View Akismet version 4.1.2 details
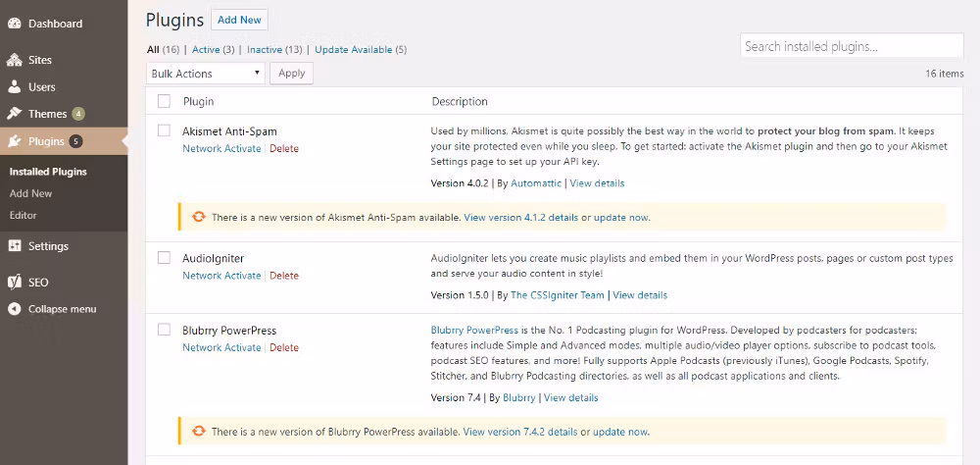This screenshot has width=980, height=465. 522,218
